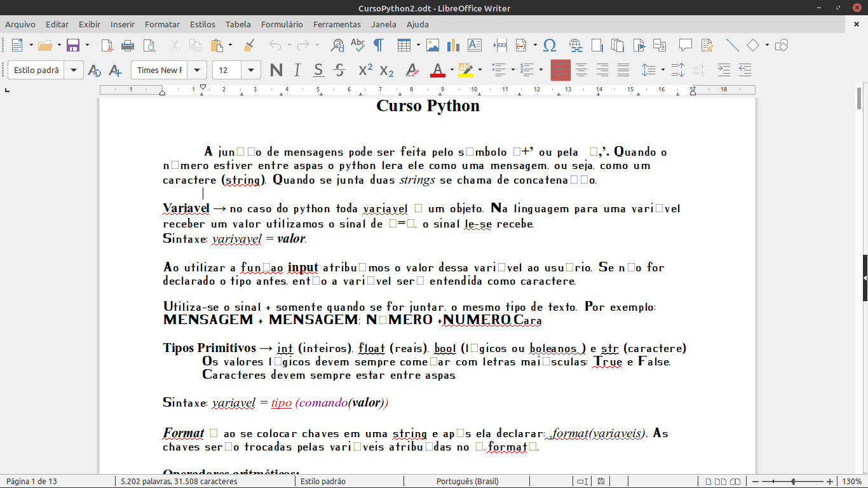Toggle formatting marks pilcrow
868x488 pixels.
(x=379, y=45)
